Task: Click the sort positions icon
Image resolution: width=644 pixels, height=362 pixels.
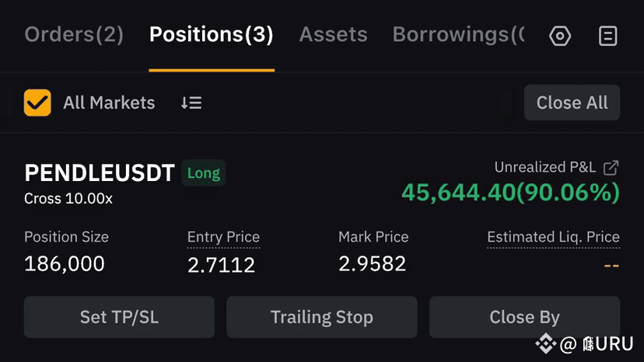Action: pyautogui.click(x=191, y=103)
